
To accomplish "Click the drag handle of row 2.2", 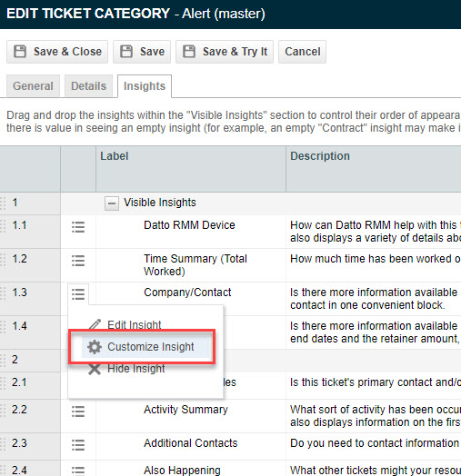I will (3, 411).
